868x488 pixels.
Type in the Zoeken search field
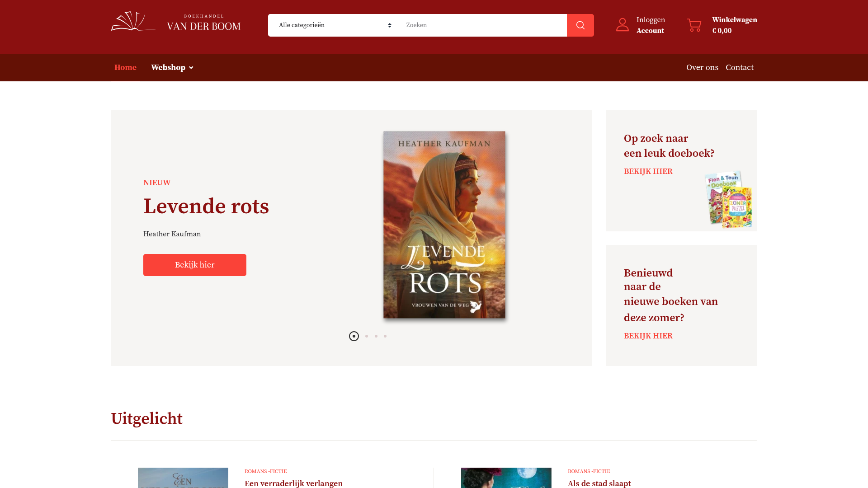pos(483,25)
